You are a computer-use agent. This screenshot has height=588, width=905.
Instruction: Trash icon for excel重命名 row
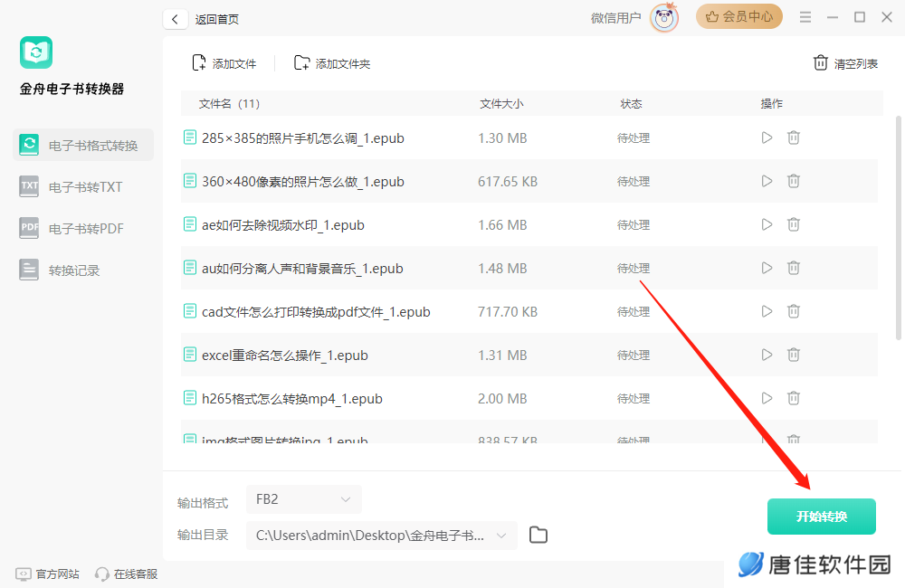(x=794, y=355)
